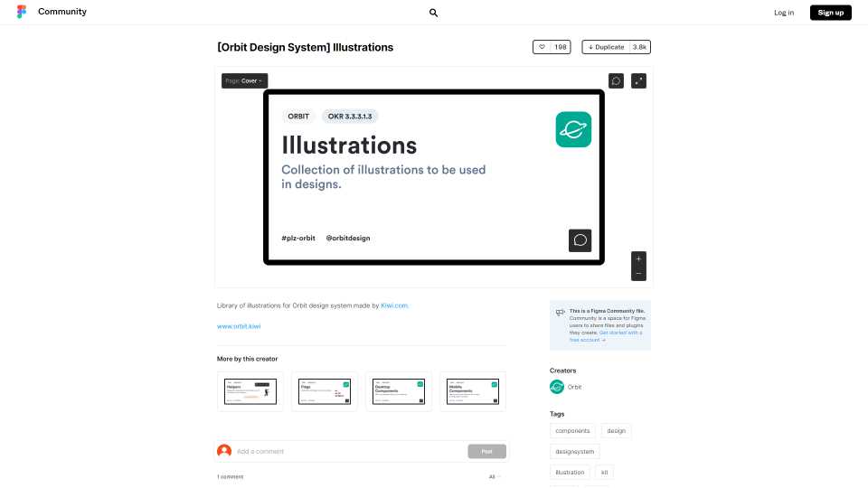Open the Helpers file thumbnail
Screen dimensions: 868x488
click(250, 391)
